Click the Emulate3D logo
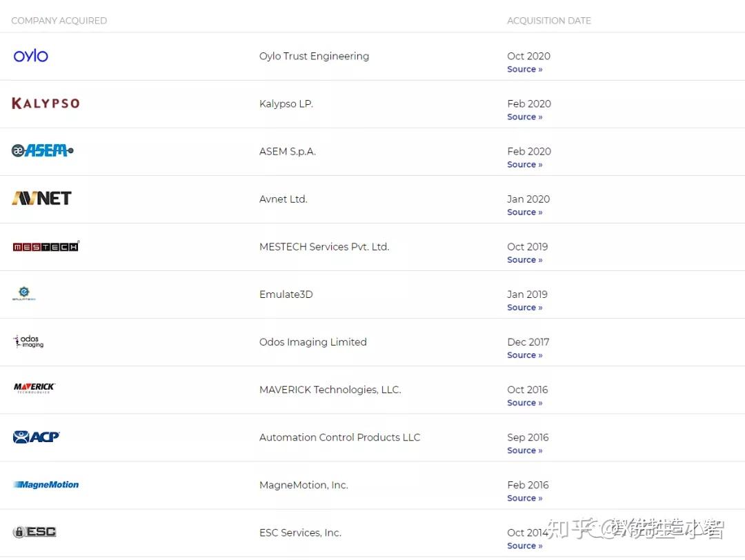The image size is (745, 560). 24,294
